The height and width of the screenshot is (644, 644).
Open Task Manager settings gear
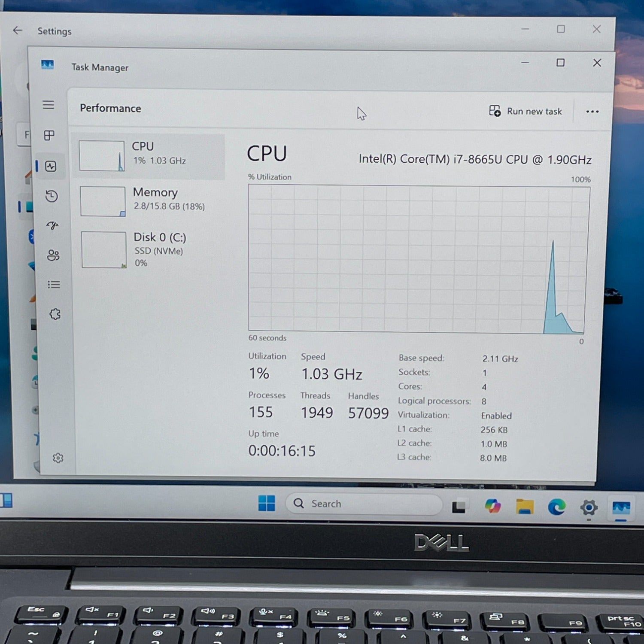click(x=58, y=458)
